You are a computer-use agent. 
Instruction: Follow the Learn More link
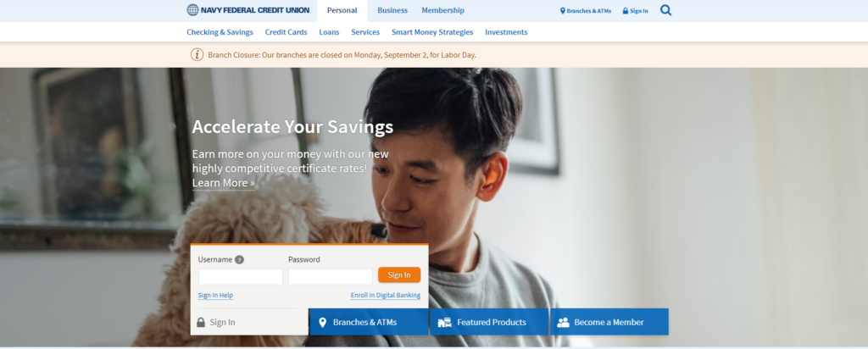pyautogui.click(x=223, y=183)
